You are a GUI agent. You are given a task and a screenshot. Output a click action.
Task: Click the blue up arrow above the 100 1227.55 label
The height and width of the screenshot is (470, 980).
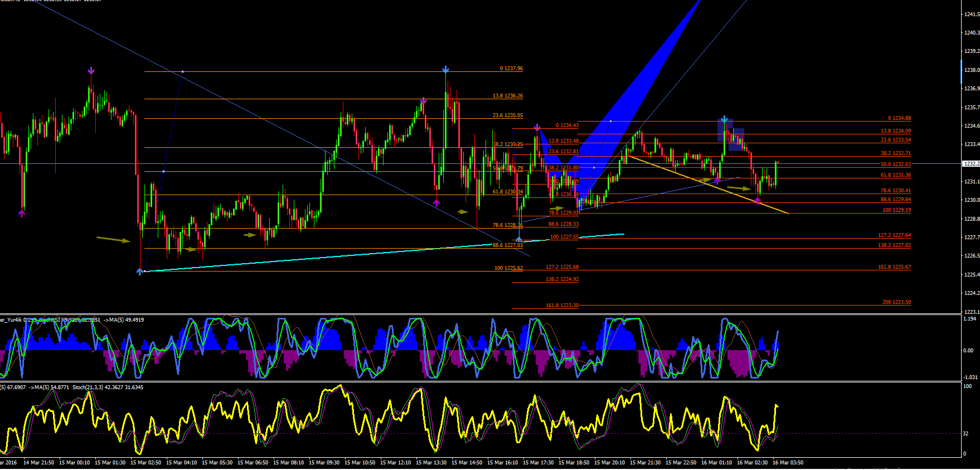coord(519,239)
